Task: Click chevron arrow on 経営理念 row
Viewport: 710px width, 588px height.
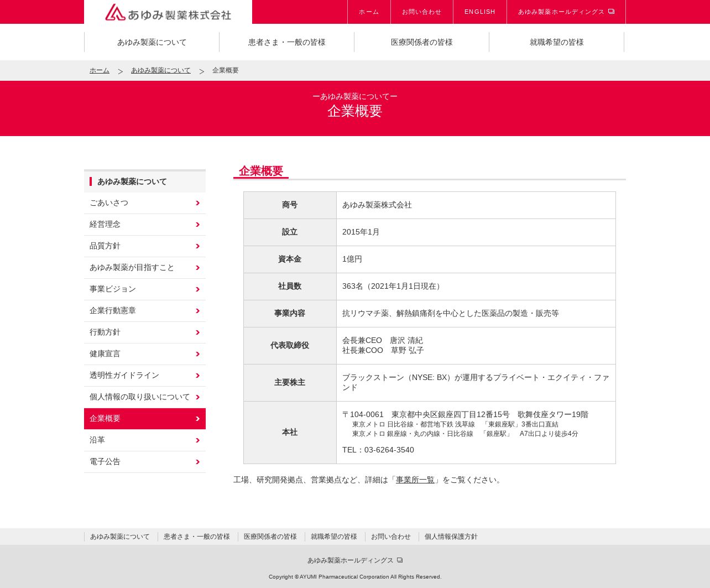Action: [x=197, y=225]
